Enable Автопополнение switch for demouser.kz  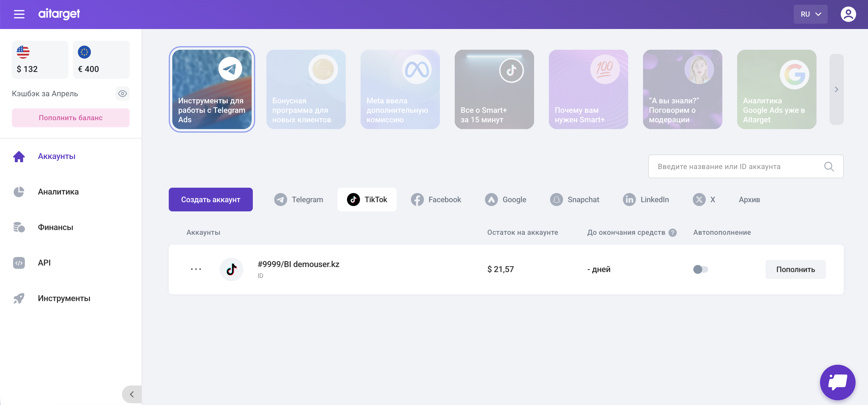[x=700, y=269]
